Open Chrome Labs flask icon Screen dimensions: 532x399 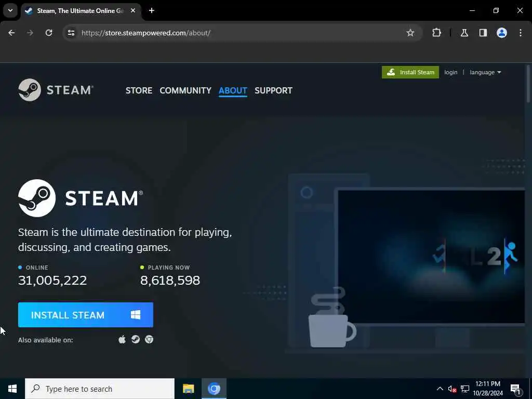click(464, 33)
